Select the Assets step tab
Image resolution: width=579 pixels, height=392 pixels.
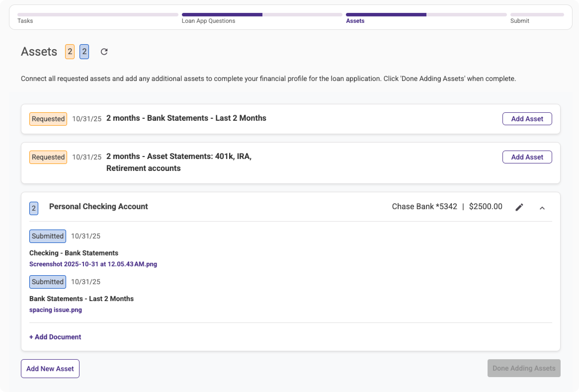[355, 21]
